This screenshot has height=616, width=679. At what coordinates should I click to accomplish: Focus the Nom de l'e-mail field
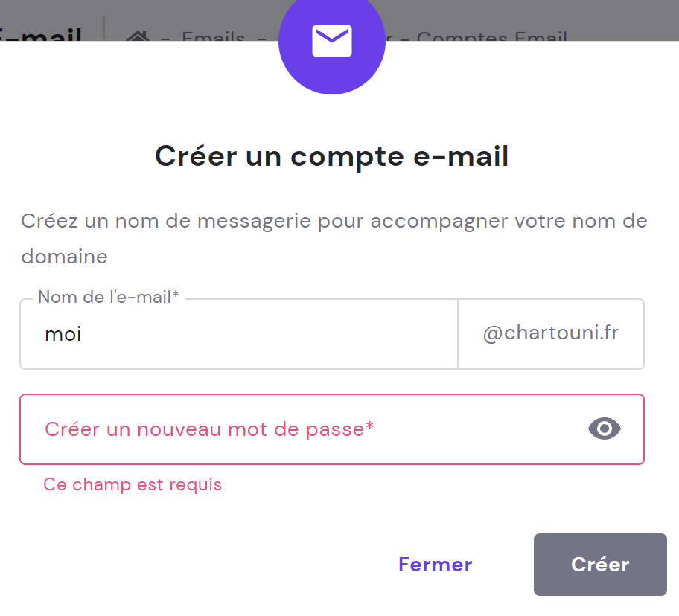click(x=238, y=334)
